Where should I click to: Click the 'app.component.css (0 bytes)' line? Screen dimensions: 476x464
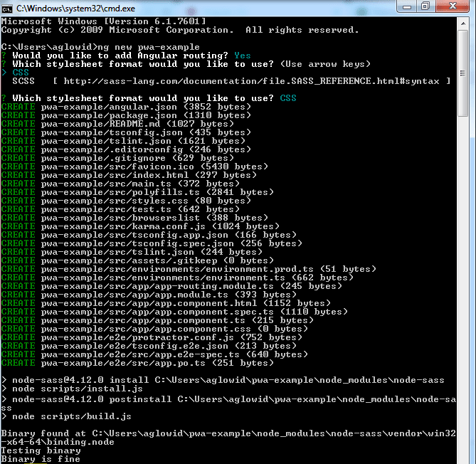154,329
